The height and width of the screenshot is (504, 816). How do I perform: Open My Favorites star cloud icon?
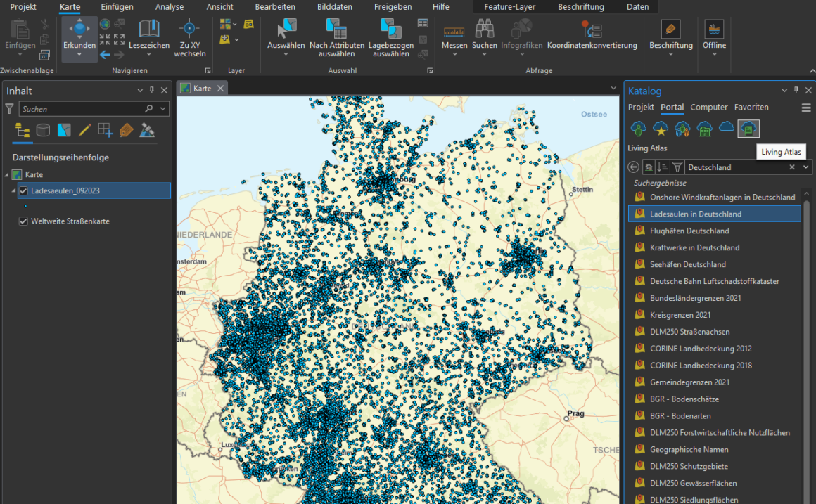pos(661,129)
